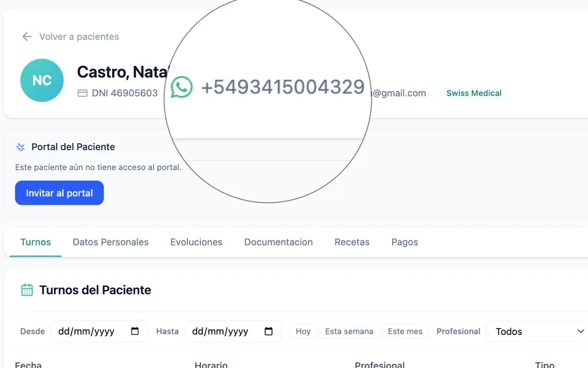Image resolution: width=588 pixels, height=368 pixels.
Task: Open the Recetas tab
Action: click(x=352, y=242)
